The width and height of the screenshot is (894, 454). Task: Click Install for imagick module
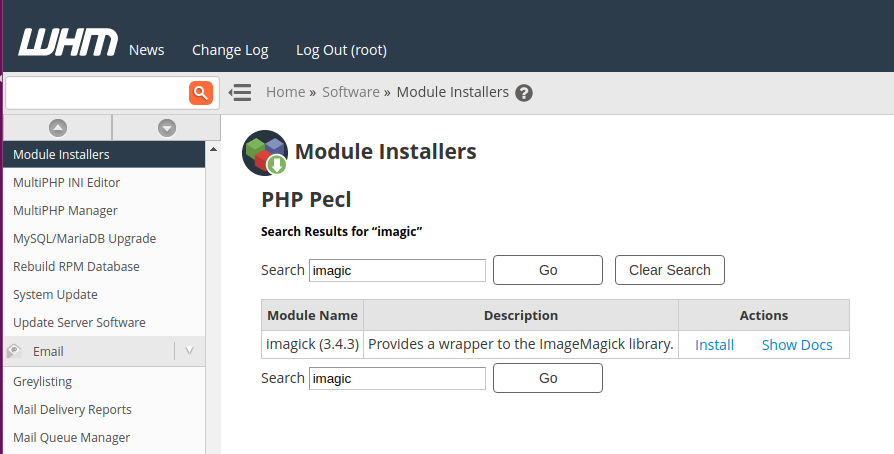(714, 345)
